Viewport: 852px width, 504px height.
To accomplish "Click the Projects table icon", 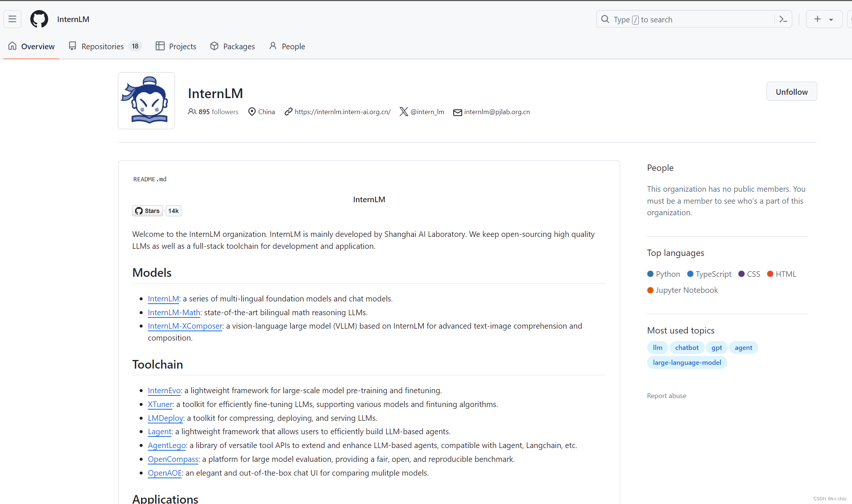I will tap(160, 46).
